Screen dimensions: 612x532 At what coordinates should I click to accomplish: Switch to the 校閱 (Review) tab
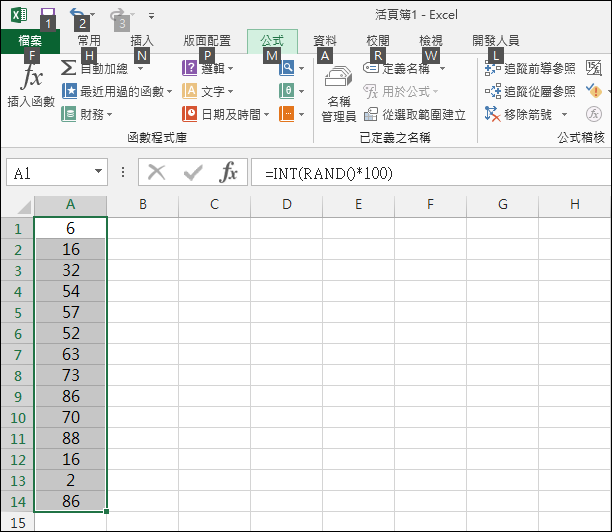(x=377, y=41)
